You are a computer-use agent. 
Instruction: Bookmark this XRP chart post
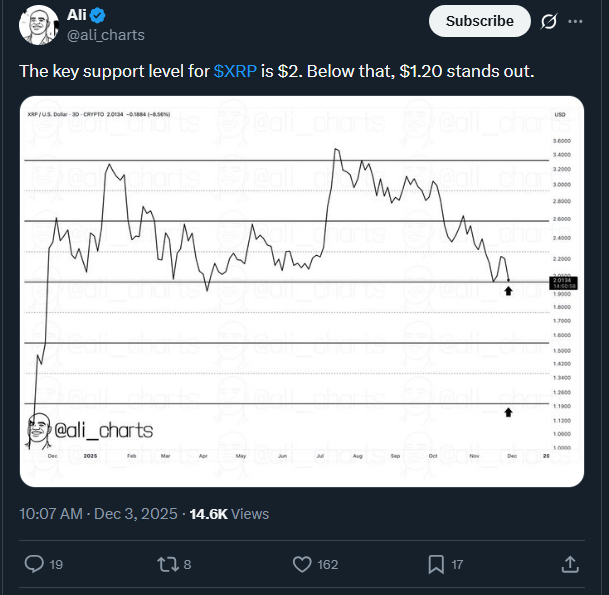(436, 565)
